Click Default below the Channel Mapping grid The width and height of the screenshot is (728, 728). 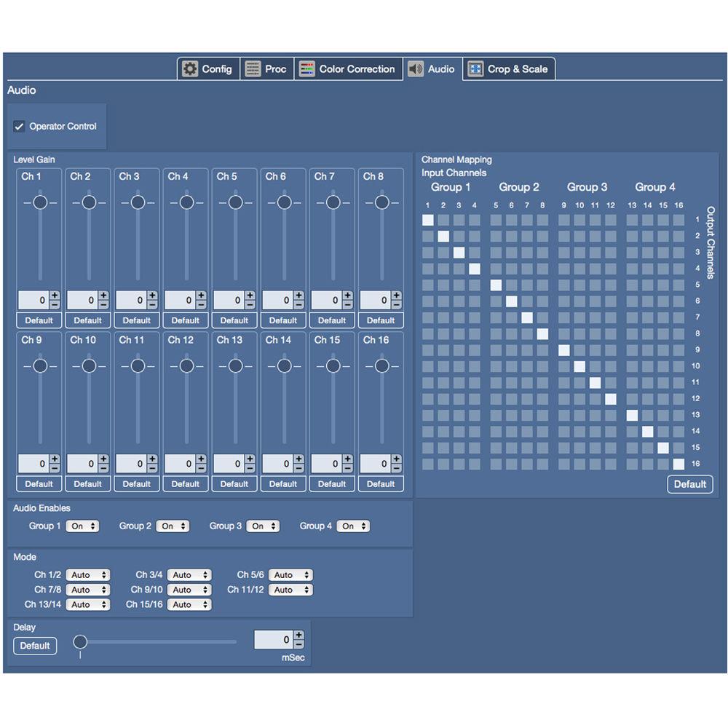pyautogui.click(x=689, y=484)
